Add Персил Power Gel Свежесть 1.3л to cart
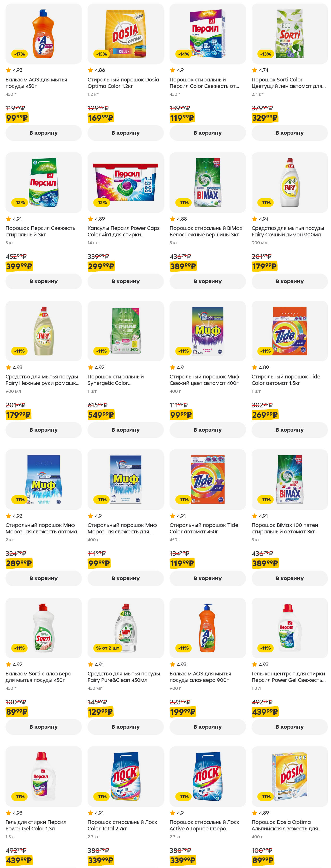 (290, 727)
